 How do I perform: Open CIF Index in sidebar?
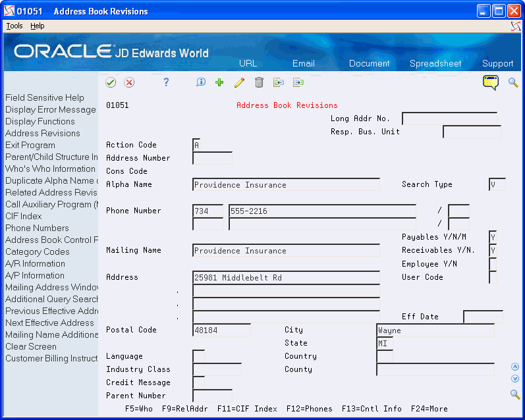pos(24,216)
